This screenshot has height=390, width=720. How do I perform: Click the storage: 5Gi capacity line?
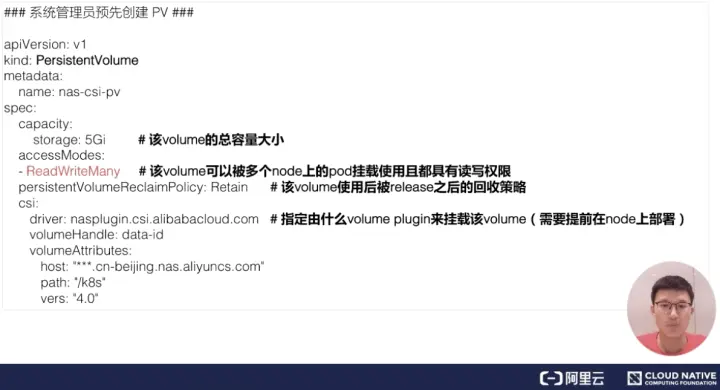[x=69, y=140]
